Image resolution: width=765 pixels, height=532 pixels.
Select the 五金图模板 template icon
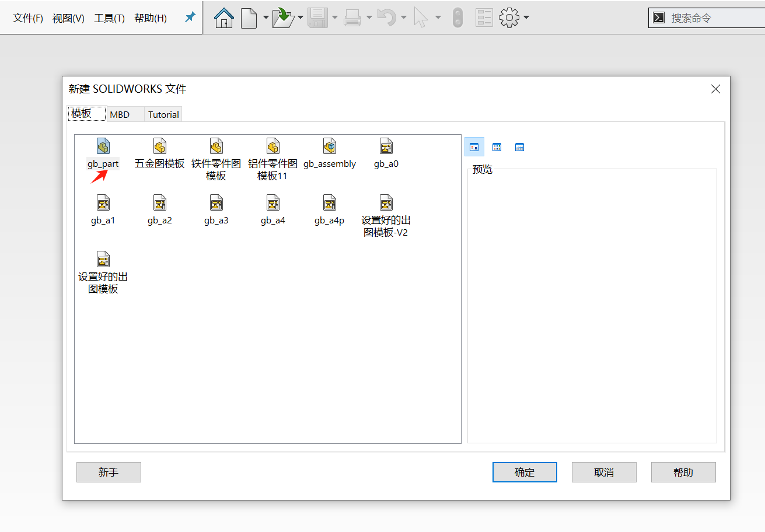coord(159,146)
